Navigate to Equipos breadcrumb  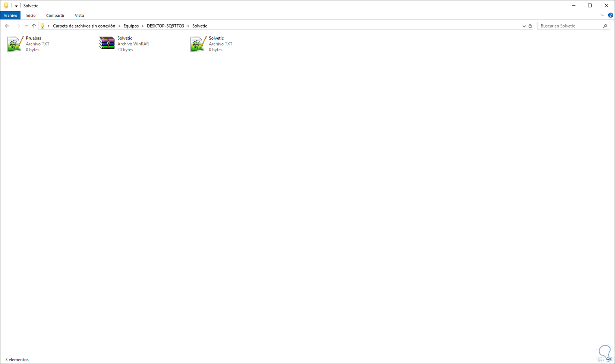[131, 26]
